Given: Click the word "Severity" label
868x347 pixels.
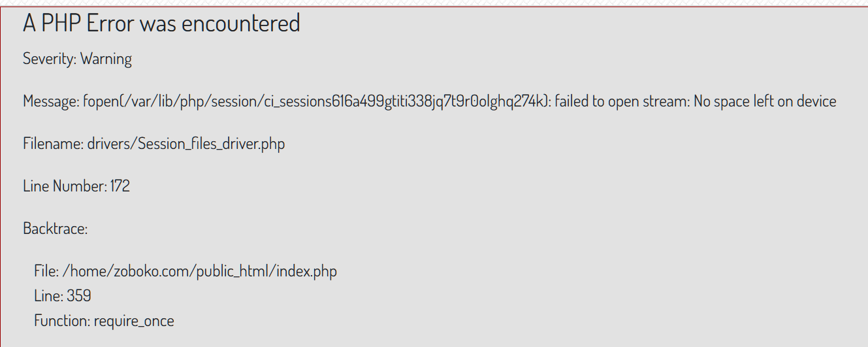Looking at the screenshot, I should pyautogui.click(x=50, y=59).
